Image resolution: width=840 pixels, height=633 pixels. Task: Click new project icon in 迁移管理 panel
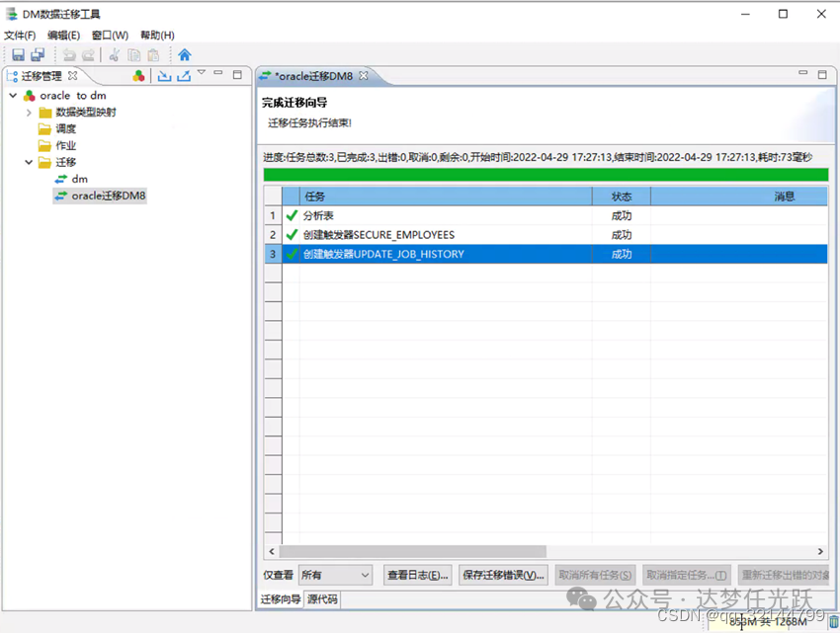[x=138, y=76]
